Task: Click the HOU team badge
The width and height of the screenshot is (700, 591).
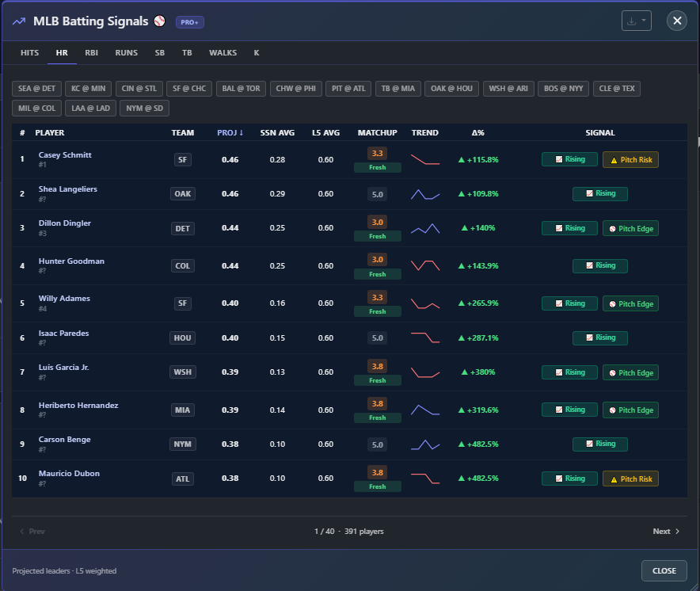Action: [x=183, y=338]
